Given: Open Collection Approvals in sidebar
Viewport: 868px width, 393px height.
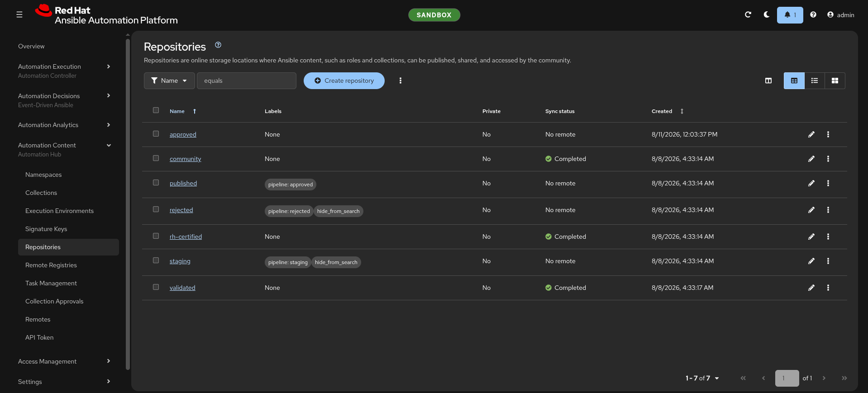Looking at the screenshot, I should (54, 301).
